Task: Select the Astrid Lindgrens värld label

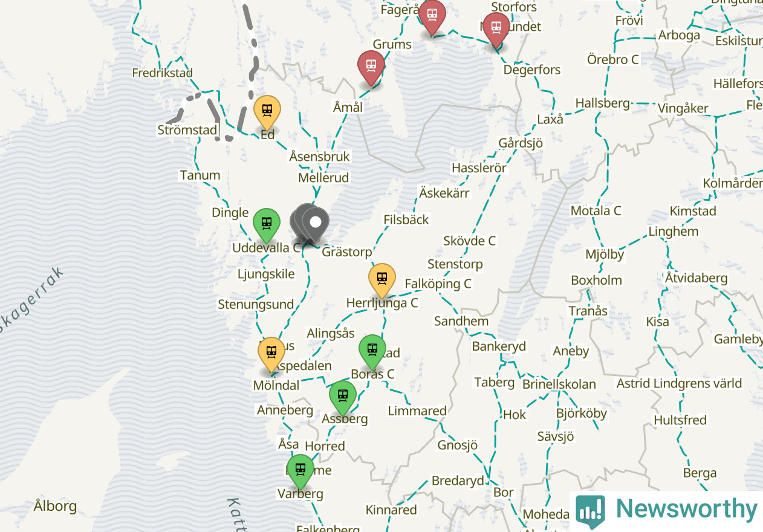Action: point(679,383)
